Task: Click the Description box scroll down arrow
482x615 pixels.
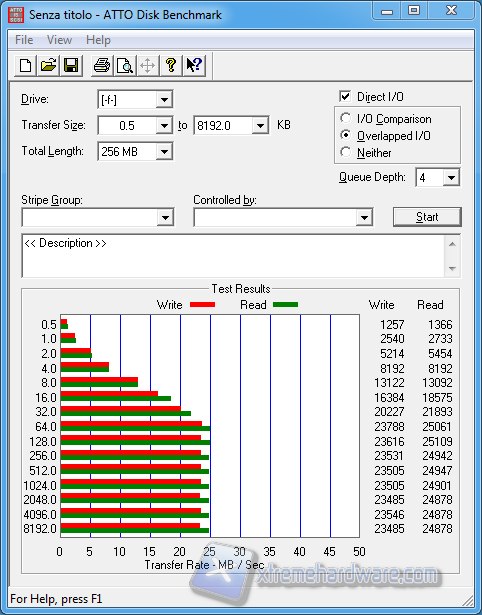Action: click(452, 269)
